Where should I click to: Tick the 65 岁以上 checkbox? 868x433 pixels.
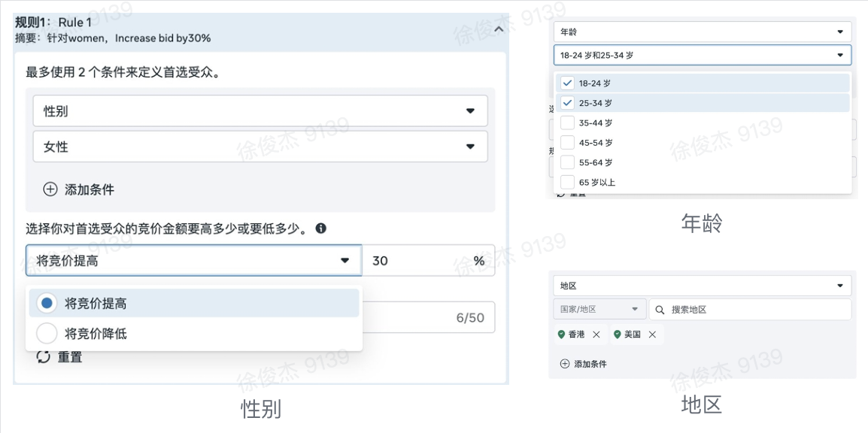point(568,182)
